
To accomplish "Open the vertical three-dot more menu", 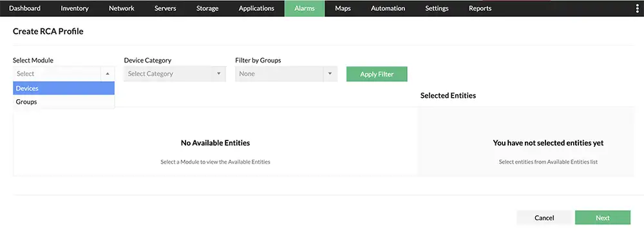I will pos(638,8).
